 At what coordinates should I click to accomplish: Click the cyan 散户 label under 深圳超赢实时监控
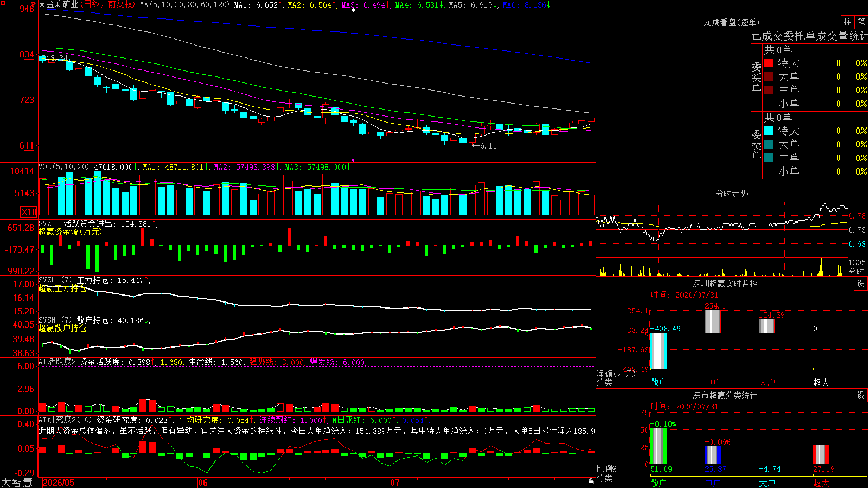click(x=659, y=382)
